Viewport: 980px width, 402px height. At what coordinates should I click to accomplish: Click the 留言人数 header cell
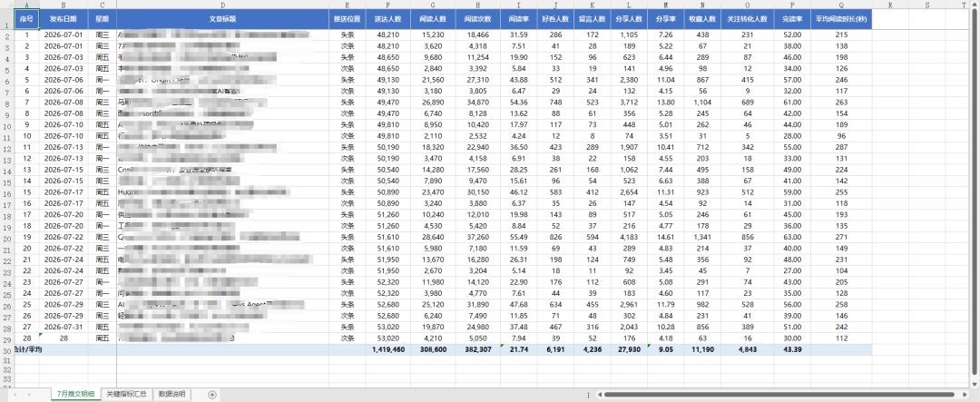(592, 19)
